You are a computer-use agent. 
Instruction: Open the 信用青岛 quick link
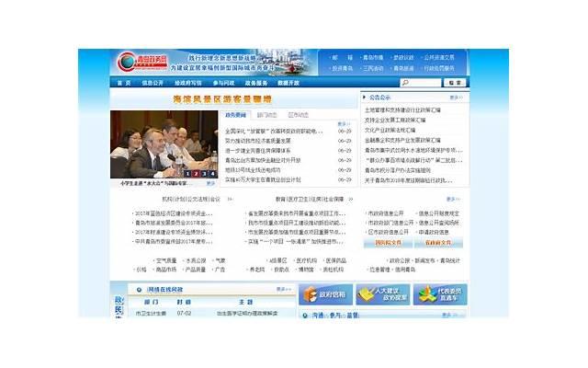[404, 270]
